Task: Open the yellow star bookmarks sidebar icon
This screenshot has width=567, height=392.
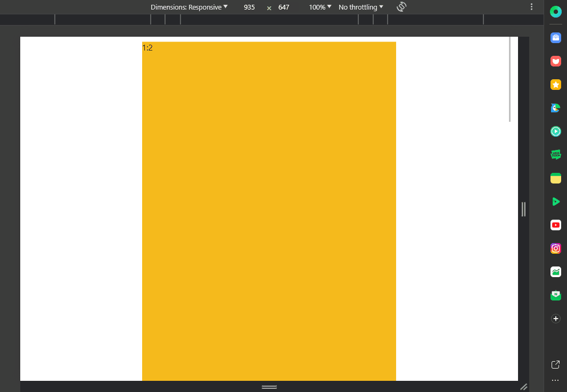Action: 555,85
